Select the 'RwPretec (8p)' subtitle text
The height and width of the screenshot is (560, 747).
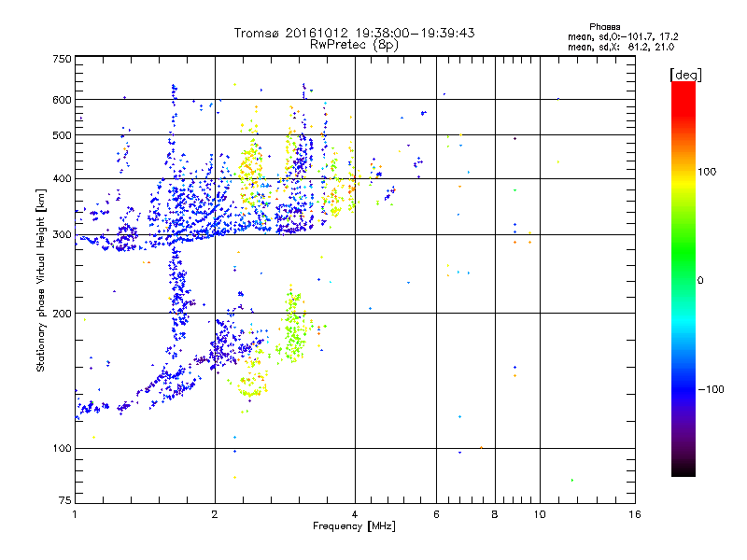(x=355, y=45)
